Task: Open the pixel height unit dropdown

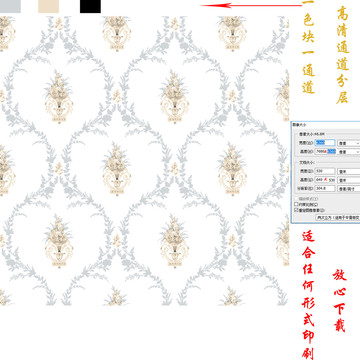Action: pos(349,152)
